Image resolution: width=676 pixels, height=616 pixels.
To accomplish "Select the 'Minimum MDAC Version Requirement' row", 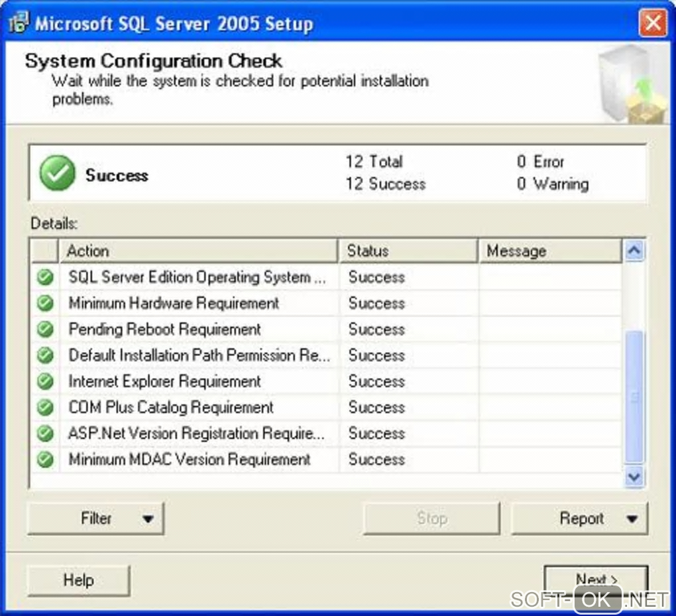I will [327, 460].
